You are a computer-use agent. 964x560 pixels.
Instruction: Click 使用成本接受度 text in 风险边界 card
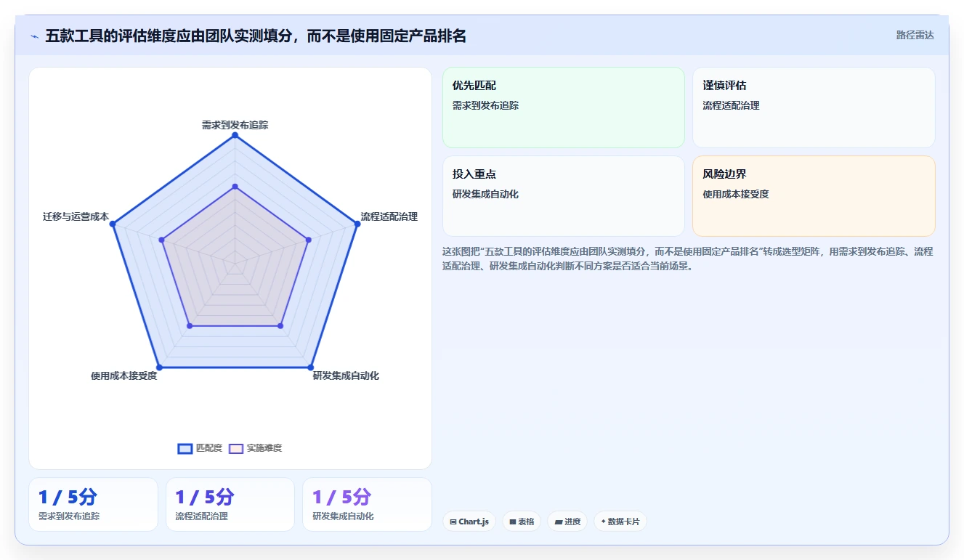click(736, 194)
